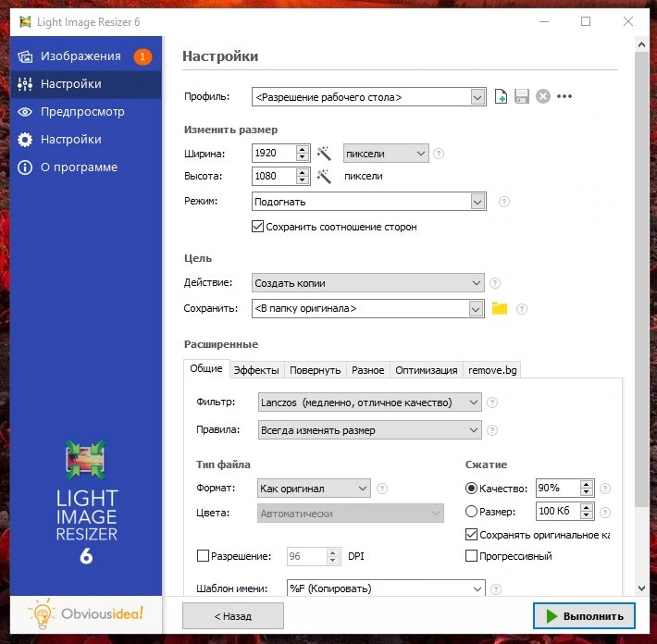Click the Obviousidea logo

[x=85, y=613]
